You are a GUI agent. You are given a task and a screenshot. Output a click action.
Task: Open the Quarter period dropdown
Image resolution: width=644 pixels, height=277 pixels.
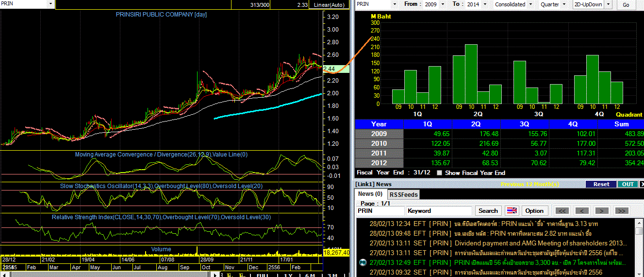tap(564, 4)
